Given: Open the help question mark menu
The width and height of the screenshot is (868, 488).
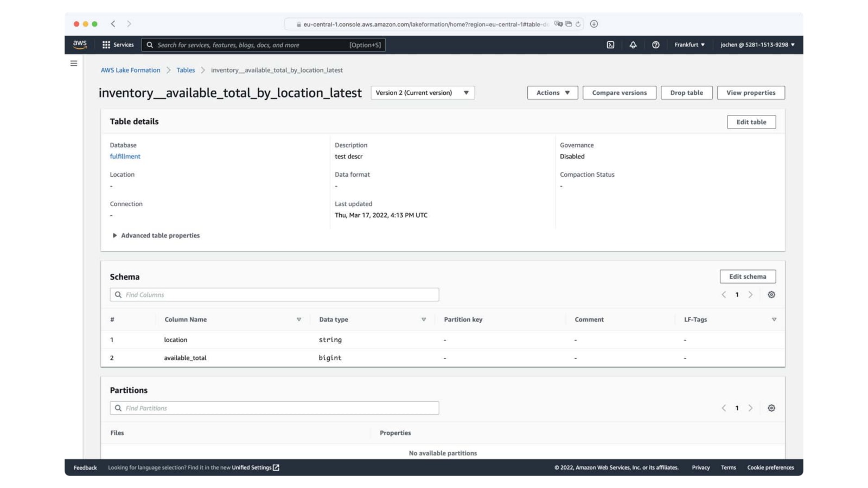Looking at the screenshot, I should (656, 45).
